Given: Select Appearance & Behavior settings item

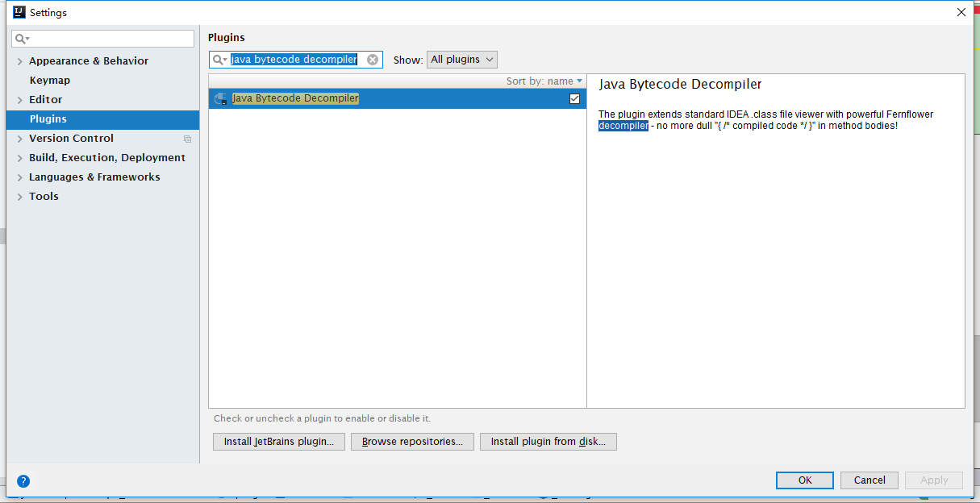Looking at the screenshot, I should (89, 61).
